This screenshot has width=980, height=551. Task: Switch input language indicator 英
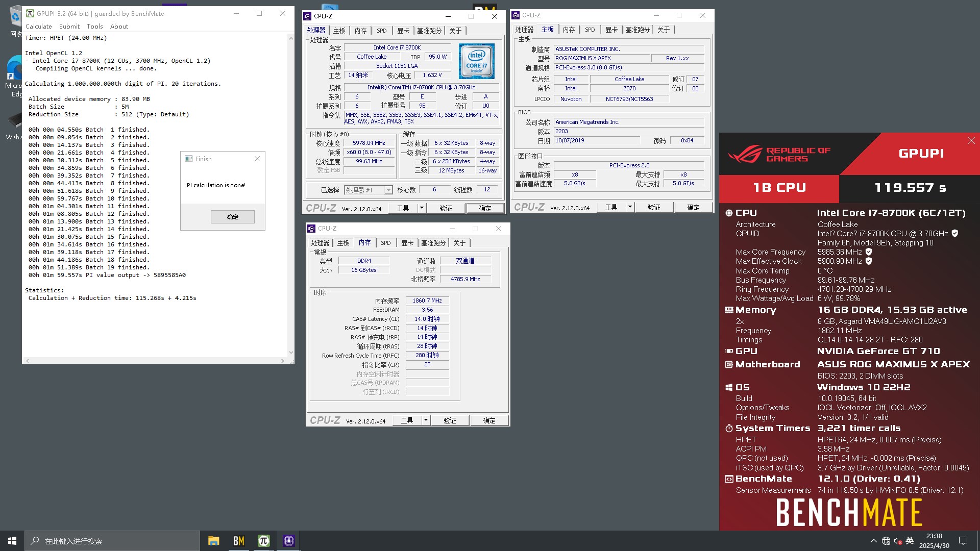coord(910,541)
